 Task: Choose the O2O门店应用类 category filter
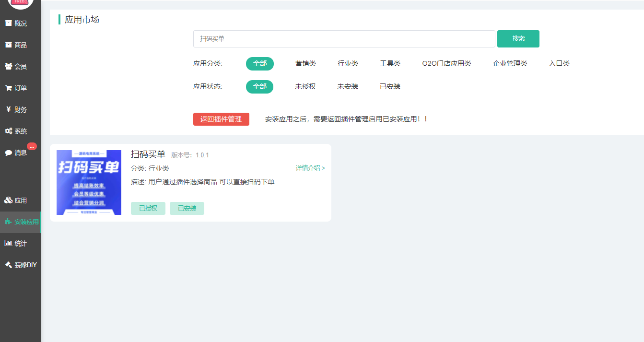pos(446,64)
